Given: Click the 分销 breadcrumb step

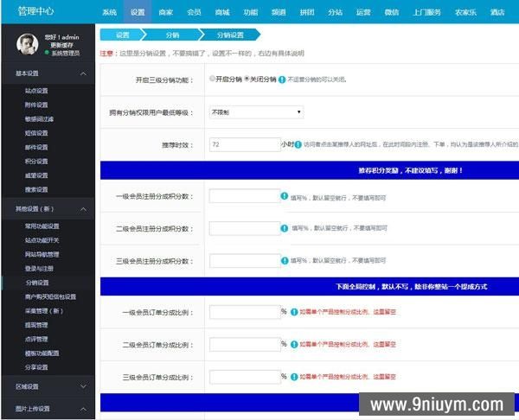Looking at the screenshot, I should tap(172, 35).
